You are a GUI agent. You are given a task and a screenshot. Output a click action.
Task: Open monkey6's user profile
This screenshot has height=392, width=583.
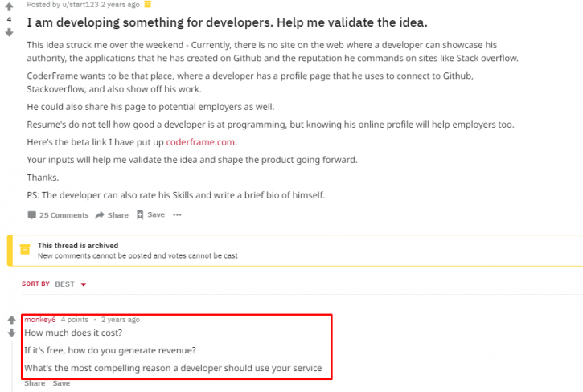pyautogui.click(x=39, y=320)
